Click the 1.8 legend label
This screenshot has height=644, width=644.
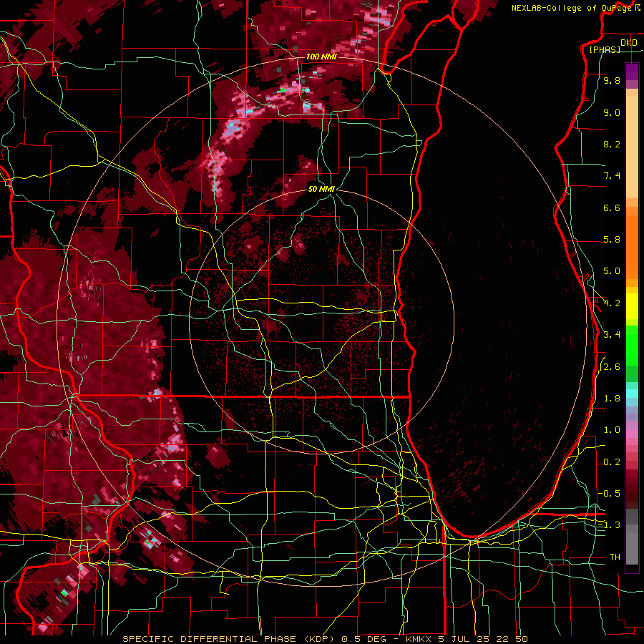612,399
